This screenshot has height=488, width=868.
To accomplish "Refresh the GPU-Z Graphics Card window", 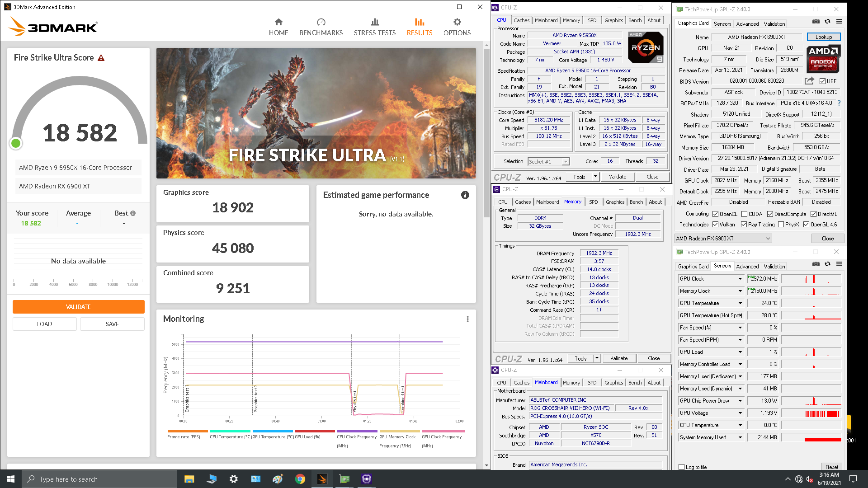I will coord(827,21).
